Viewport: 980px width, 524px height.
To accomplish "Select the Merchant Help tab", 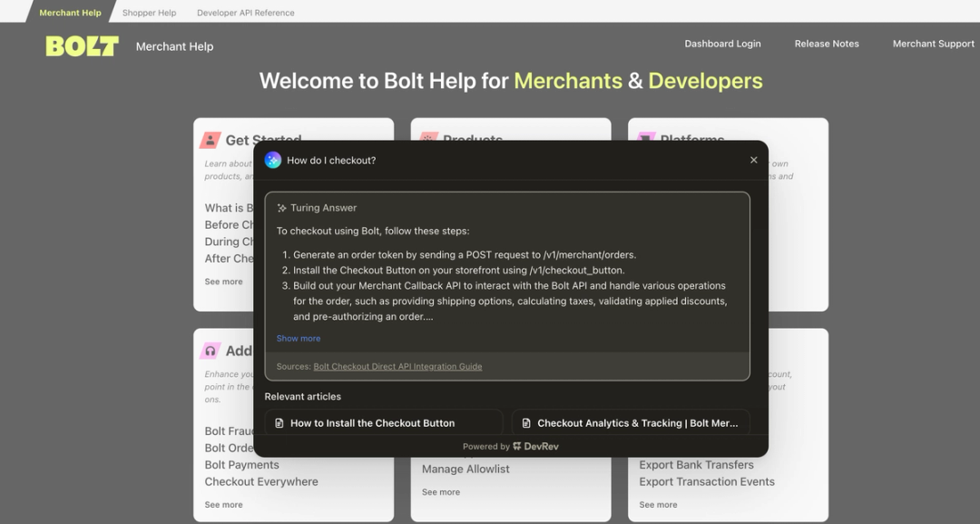I will click(x=71, y=13).
